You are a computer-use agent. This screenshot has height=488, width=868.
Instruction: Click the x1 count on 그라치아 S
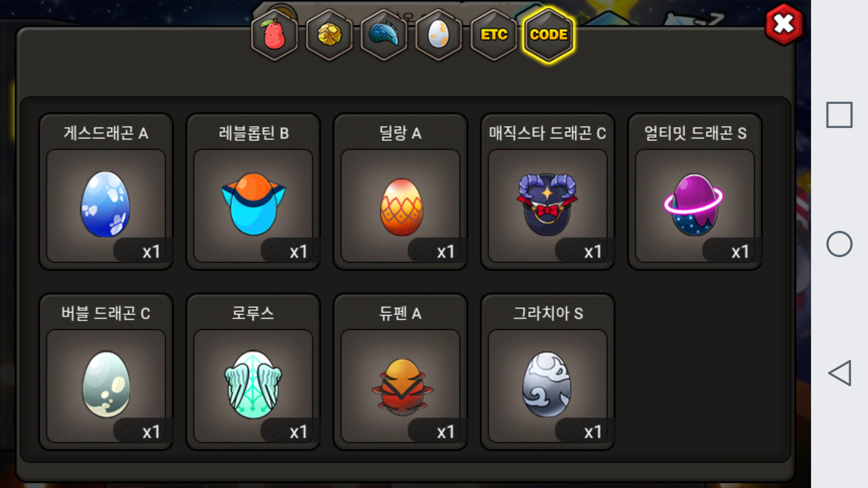pos(593,432)
